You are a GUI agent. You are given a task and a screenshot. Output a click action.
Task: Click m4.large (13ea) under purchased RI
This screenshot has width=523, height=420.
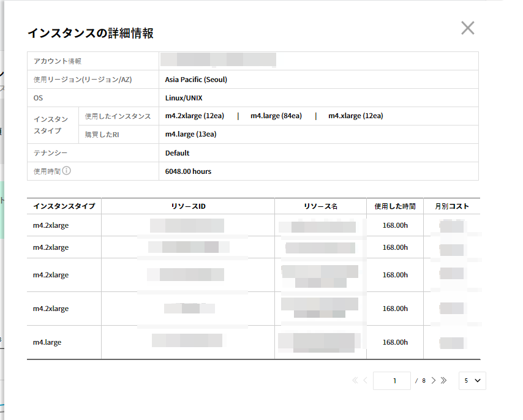[x=190, y=134]
